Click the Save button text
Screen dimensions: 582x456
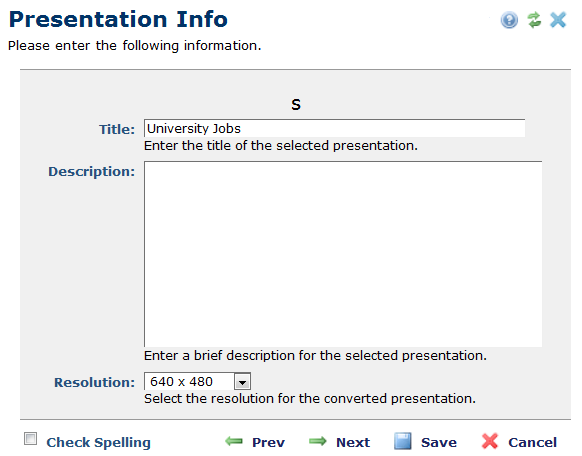coord(439,442)
